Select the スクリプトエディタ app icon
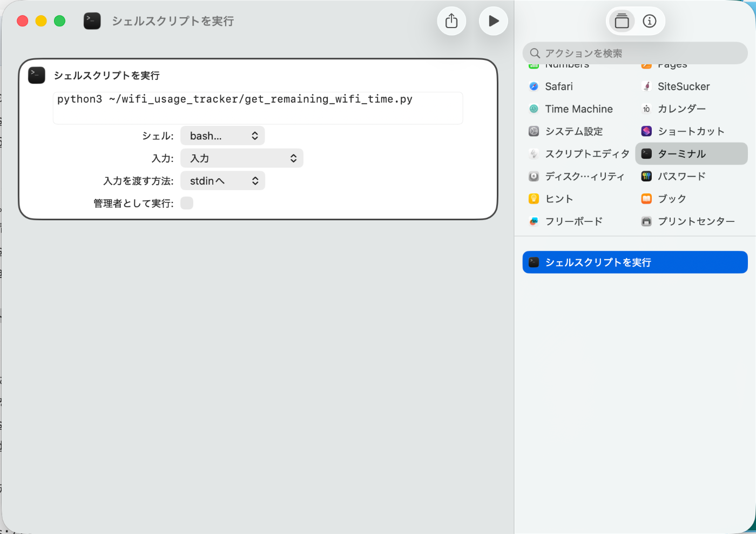Screen dimensions: 756x534 point(534,154)
